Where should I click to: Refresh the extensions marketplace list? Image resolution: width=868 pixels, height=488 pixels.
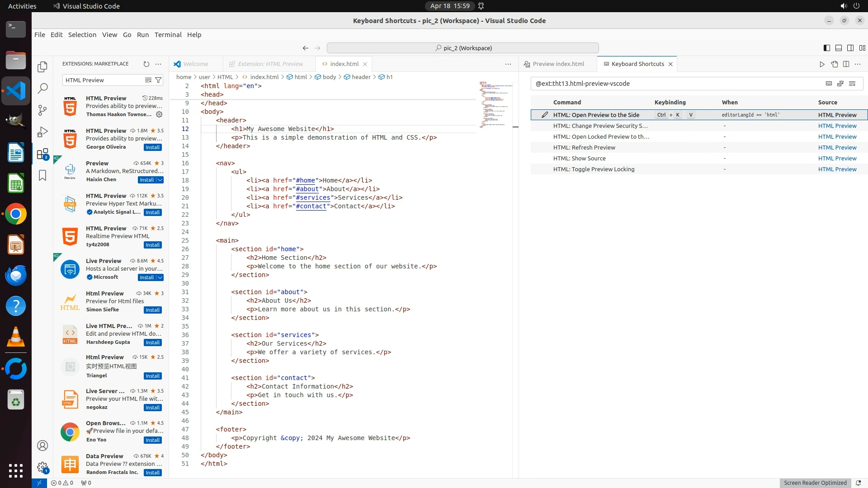[146, 64]
